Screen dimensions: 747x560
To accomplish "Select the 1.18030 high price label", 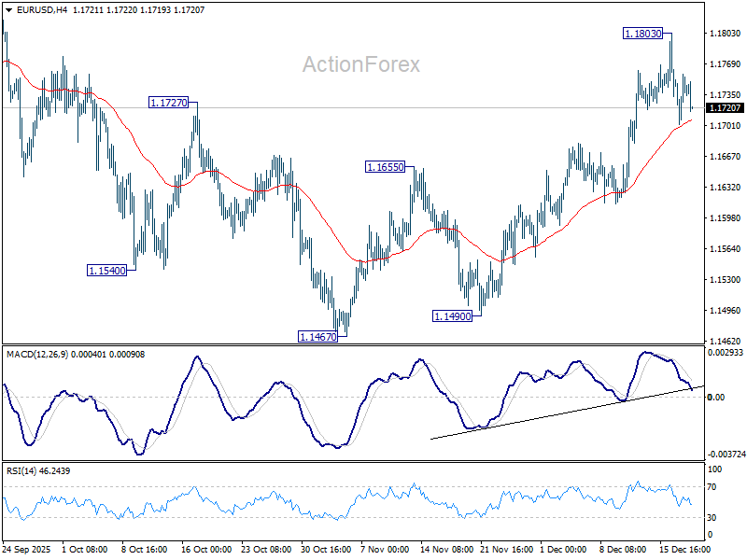I will click(x=643, y=34).
